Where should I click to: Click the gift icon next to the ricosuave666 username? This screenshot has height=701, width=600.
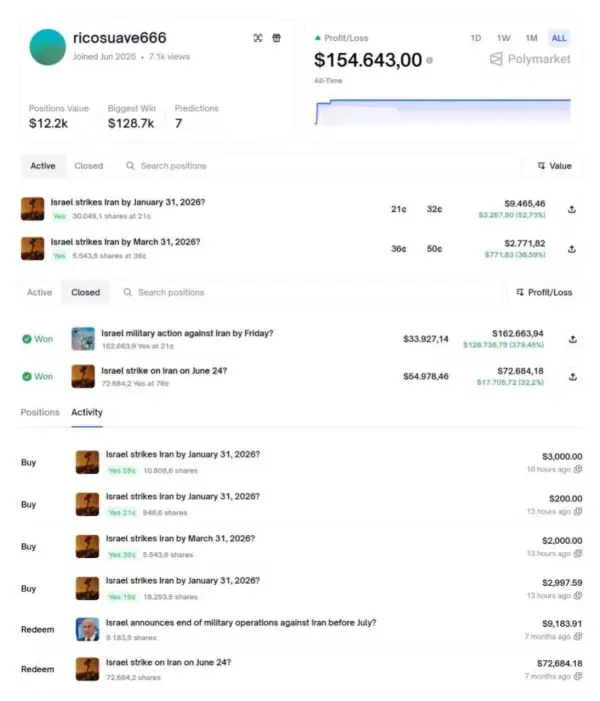click(277, 38)
